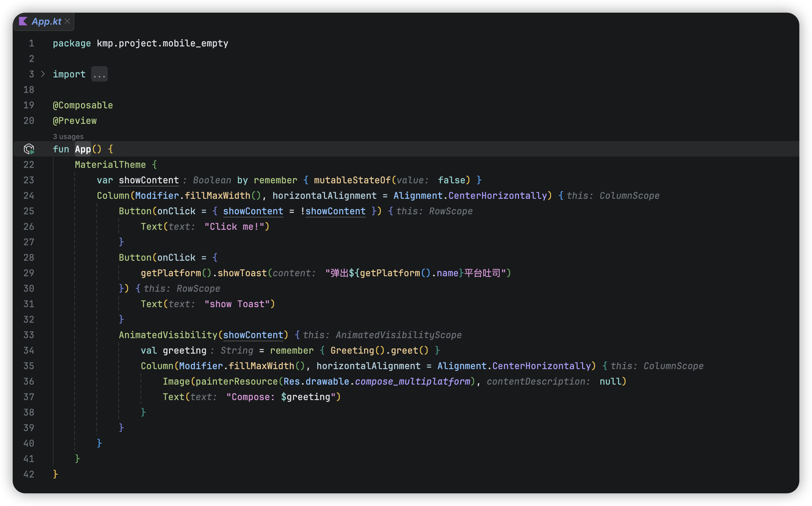Click the Compose preview run gutter icon
The image size is (812, 506).
tap(29, 149)
